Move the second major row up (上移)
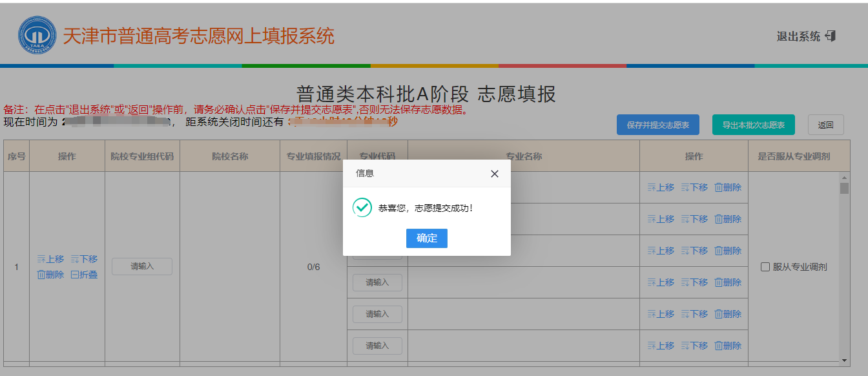The image size is (868, 376). point(661,219)
